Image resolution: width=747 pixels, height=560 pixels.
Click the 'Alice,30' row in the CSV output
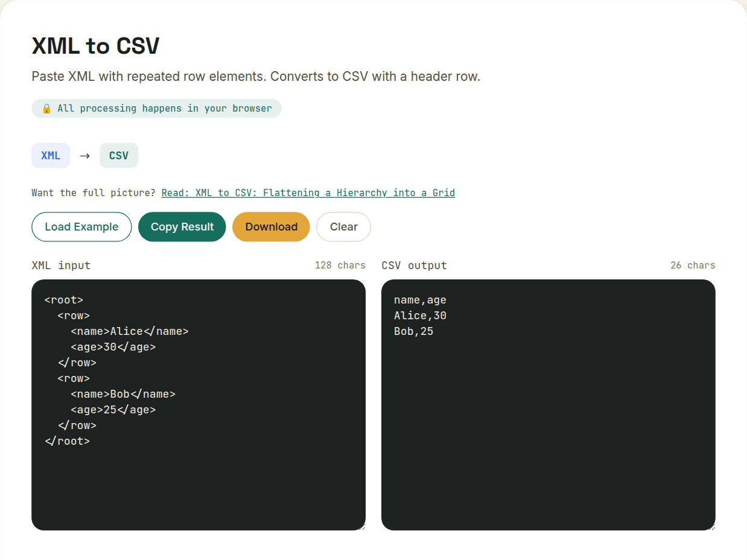pyautogui.click(x=420, y=316)
